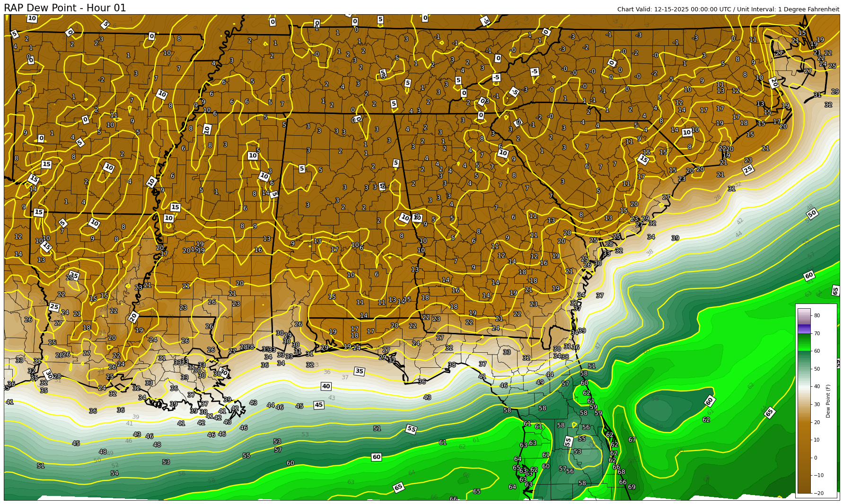This screenshot has width=843, height=504.
Task: Click the Chart Valid timestamp text
Action: click(x=728, y=9)
